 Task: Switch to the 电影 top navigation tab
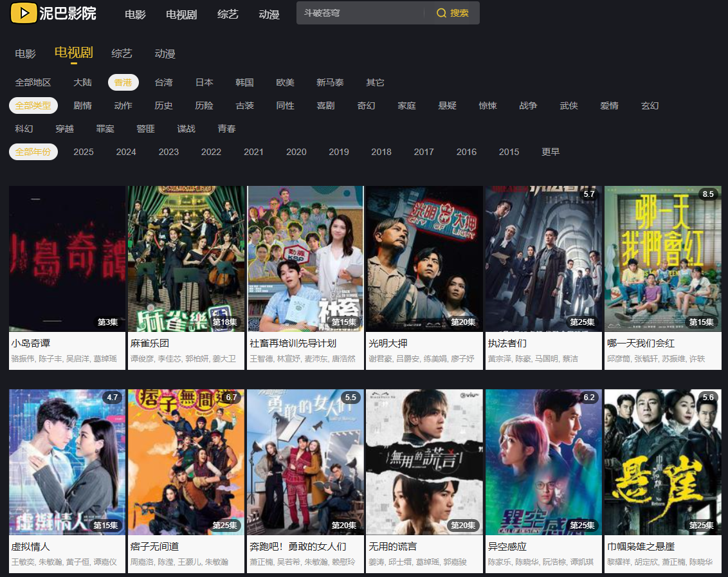(135, 14)
